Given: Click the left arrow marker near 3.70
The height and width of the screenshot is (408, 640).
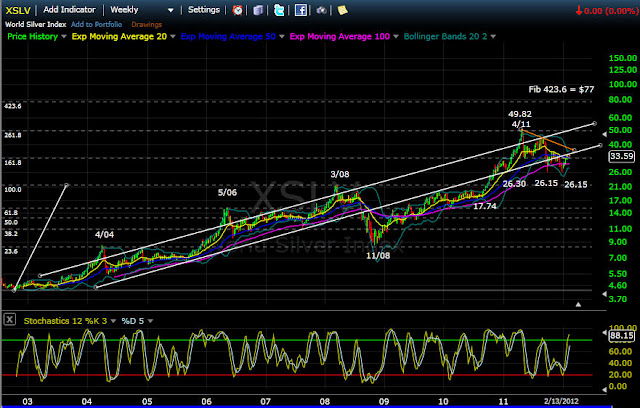Looking at the screenshot, I should point(604,294).
